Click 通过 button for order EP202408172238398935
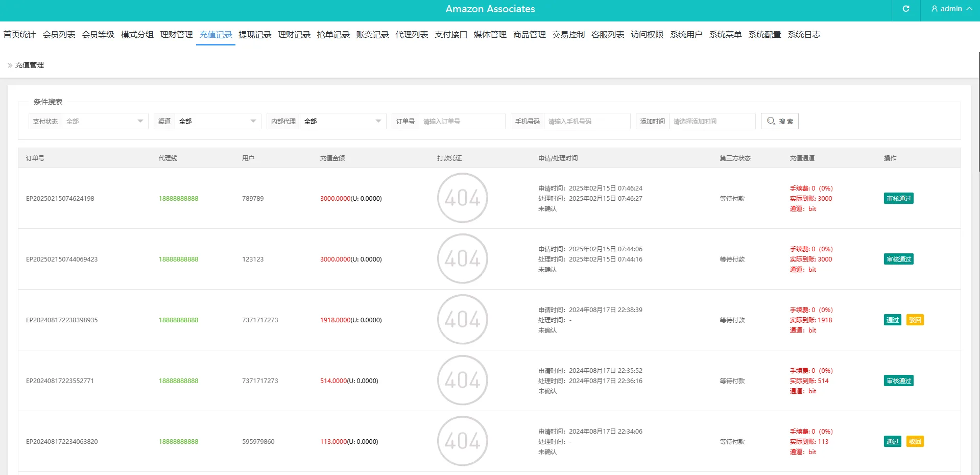The width and height of the screenshot is (980, 475). tap(892, 320)
